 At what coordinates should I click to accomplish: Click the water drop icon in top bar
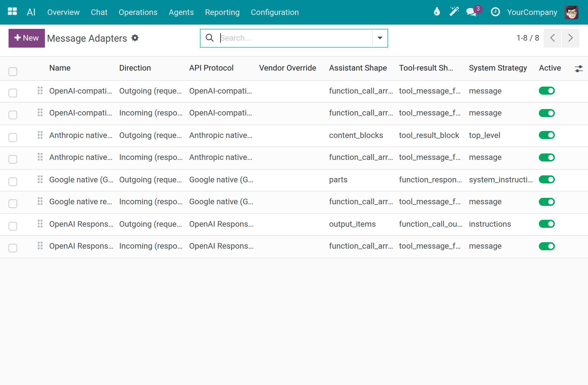437,12
